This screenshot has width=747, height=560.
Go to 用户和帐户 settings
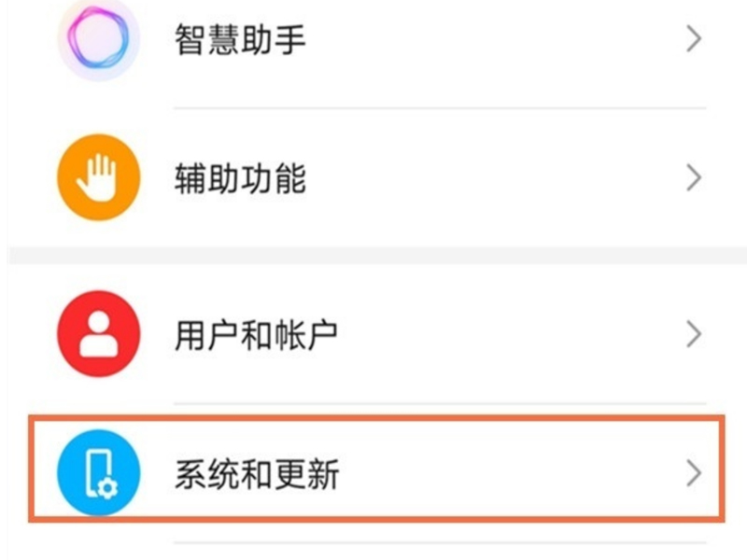point(373,333)
